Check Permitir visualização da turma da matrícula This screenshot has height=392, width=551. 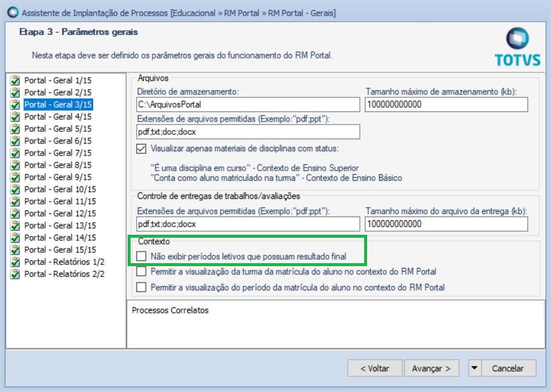coord(142,272)
